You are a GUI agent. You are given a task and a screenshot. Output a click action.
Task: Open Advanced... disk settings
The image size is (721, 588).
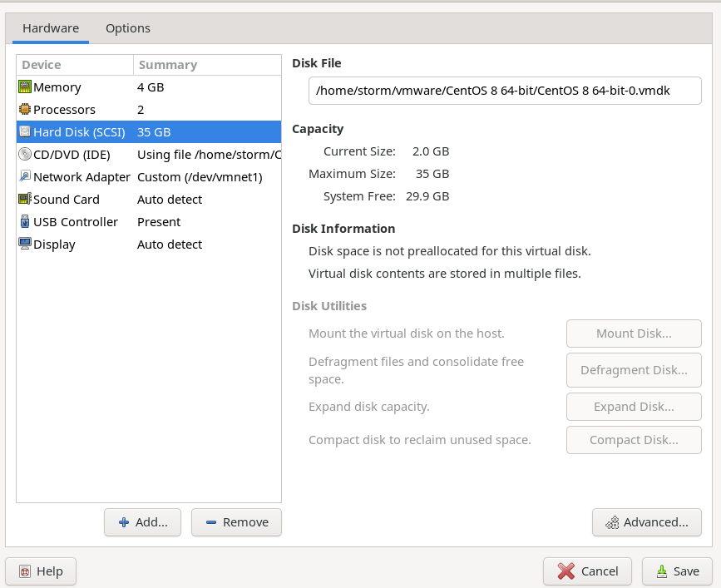(x=646, y=522)
